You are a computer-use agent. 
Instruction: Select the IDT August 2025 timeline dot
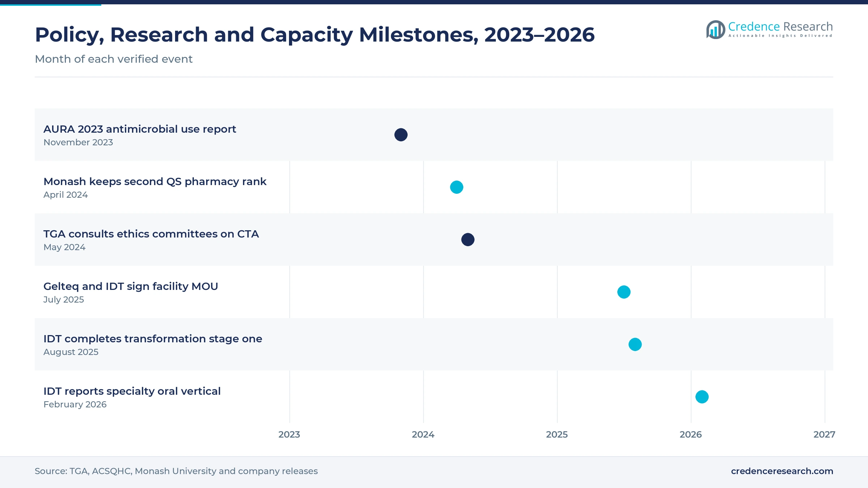click(635, 344)
